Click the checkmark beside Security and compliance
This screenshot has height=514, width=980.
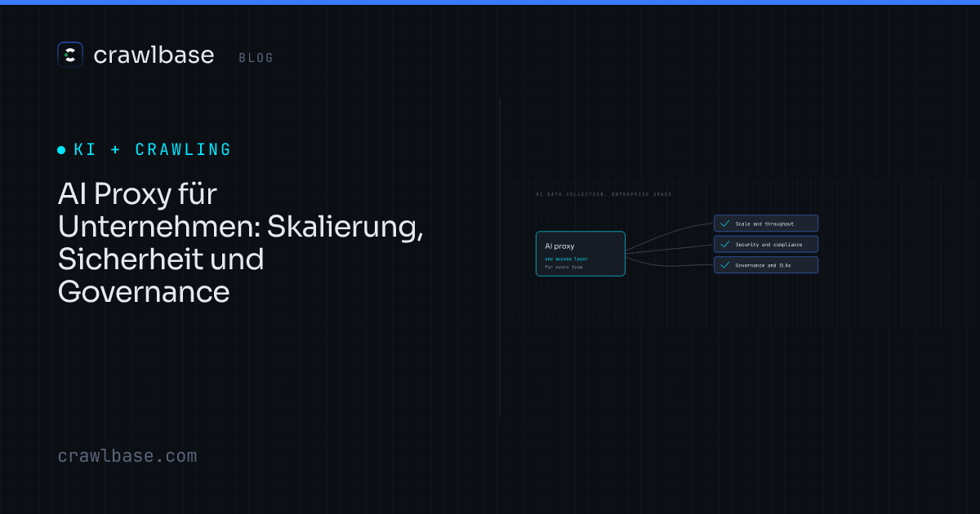pos(724,244)
